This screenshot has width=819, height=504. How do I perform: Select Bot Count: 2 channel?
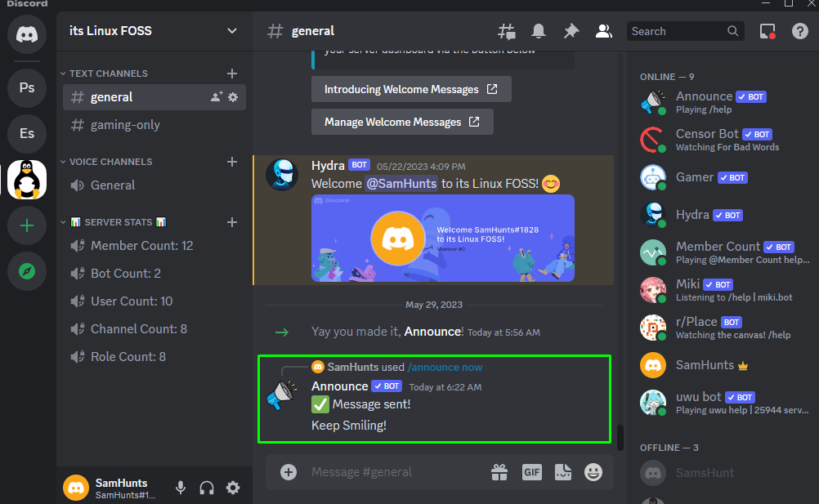click(x=154, y=274)
